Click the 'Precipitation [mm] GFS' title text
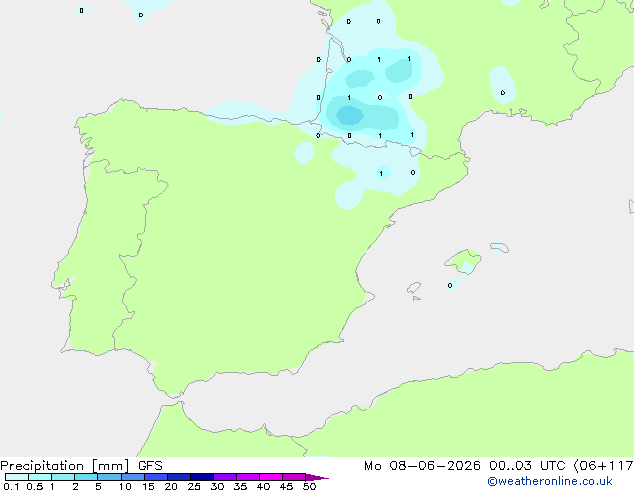Screen dimensions: 634x490 pos(81,466)
